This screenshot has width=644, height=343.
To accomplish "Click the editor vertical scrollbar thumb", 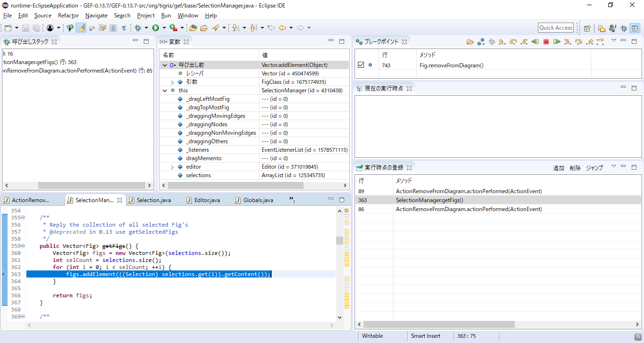I will pyautogui.click(x=339, y=240).
